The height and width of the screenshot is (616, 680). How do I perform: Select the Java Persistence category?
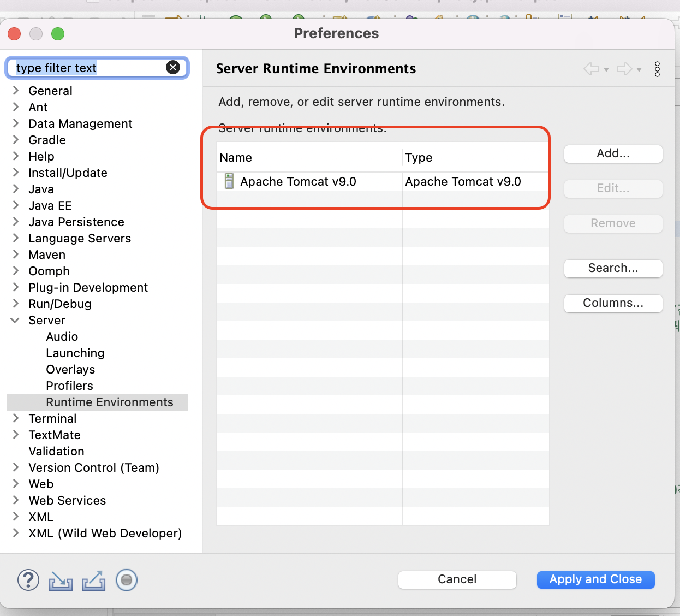click(x=76, y=222)
